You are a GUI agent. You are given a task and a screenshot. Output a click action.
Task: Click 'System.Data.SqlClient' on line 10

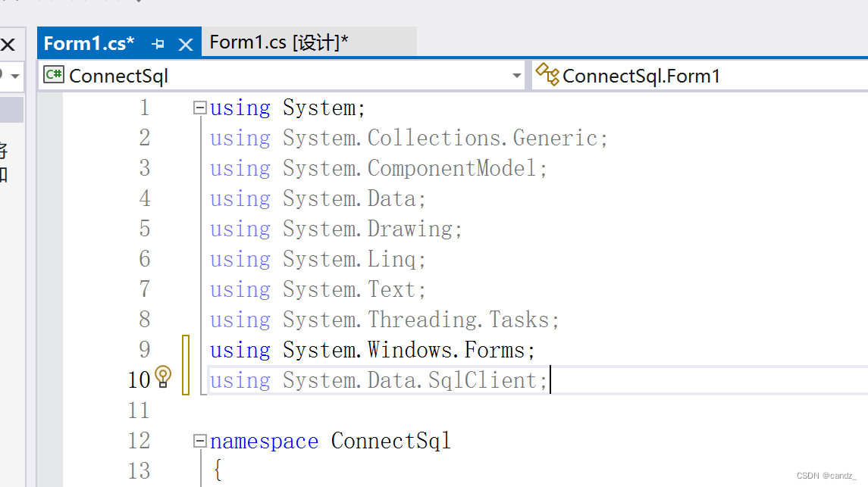coord(409,381)
